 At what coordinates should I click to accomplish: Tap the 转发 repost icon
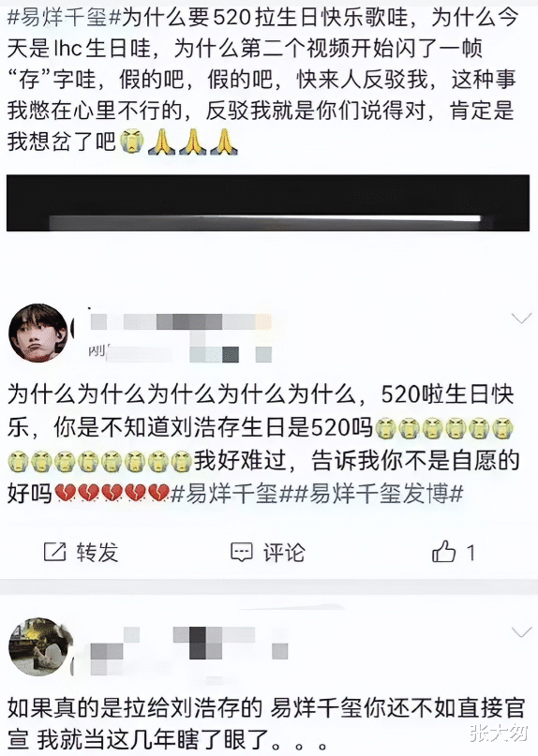point(55,552)
